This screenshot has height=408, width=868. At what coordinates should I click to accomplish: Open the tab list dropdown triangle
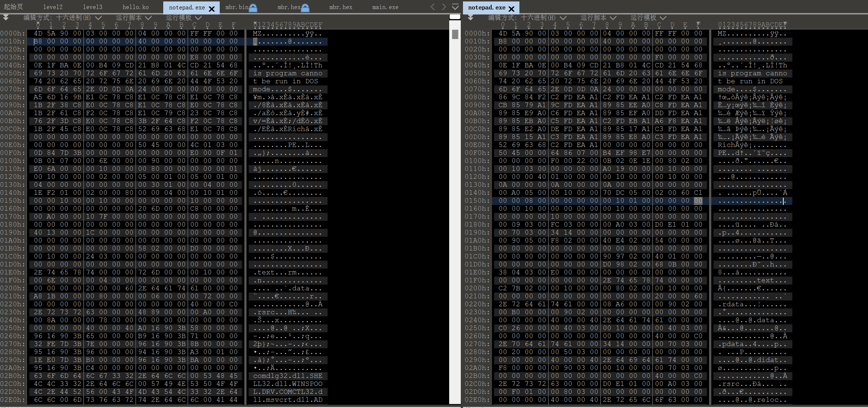coord(455,7)
